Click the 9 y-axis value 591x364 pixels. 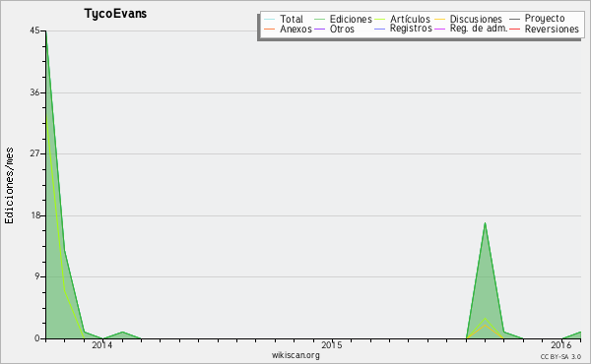click(37, 276)
